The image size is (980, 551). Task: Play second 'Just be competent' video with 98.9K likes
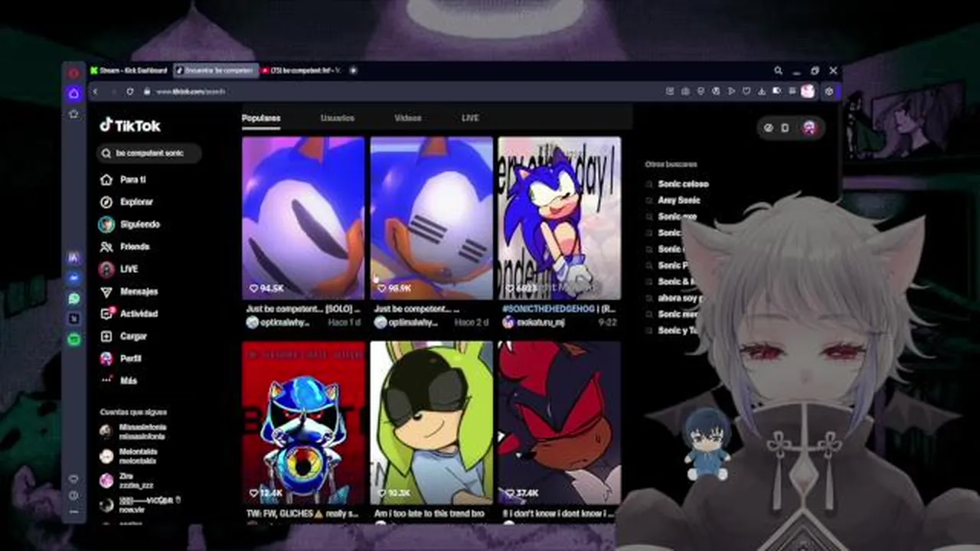point(432,218)
